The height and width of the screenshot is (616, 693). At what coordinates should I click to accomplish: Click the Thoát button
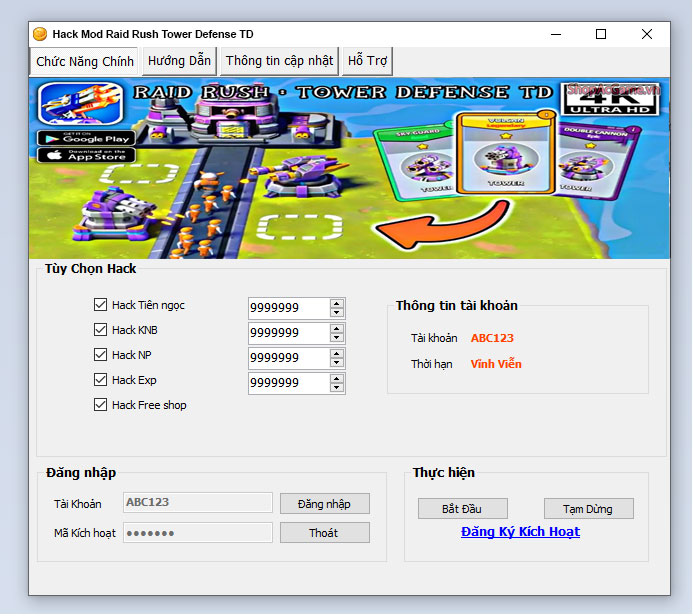tap(324, 533)
